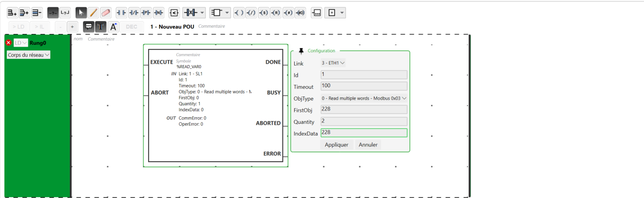Insert a comparison block
This screenshot has height=198, width=644.
pos(175,13)
